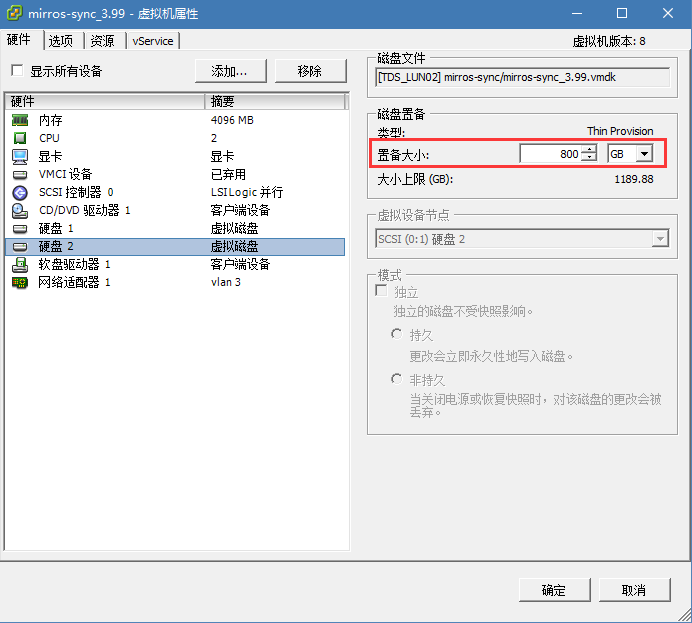Image resolution: width=692 pixels, height=623 pixels.
Task: Increase provisioned size with up arrow
Action: click(590, 150)
